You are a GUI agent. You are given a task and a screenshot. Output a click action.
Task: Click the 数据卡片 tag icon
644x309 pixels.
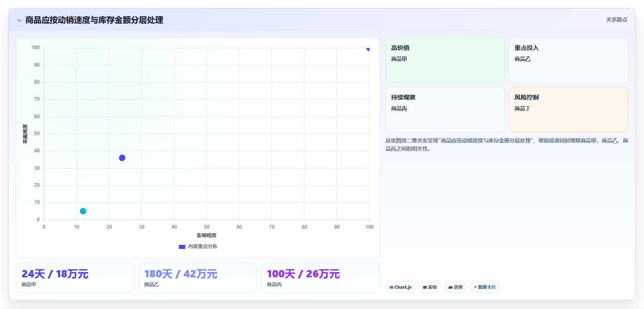click(x=475, y=287)
